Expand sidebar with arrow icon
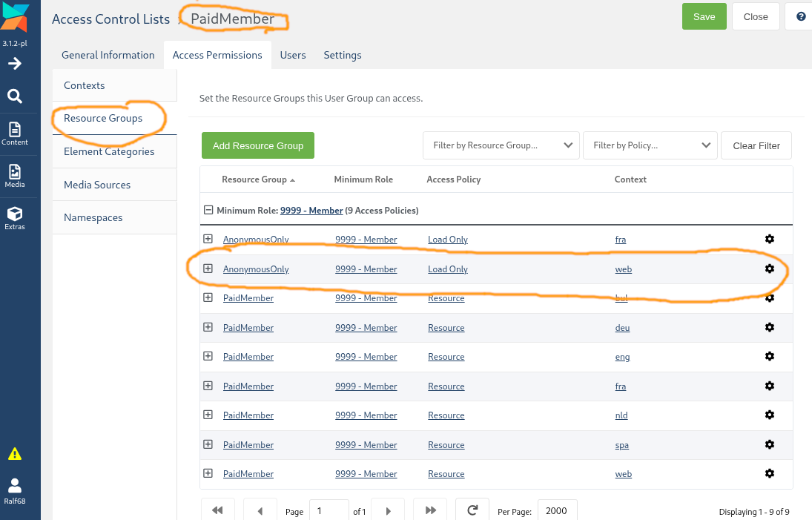 (15, 64)
